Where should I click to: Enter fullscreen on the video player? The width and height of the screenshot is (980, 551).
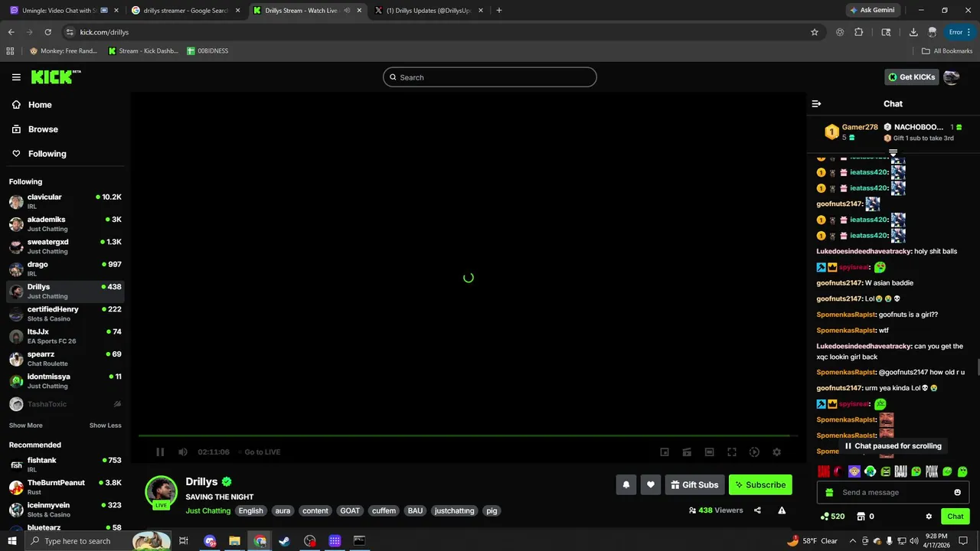point(732,452)
